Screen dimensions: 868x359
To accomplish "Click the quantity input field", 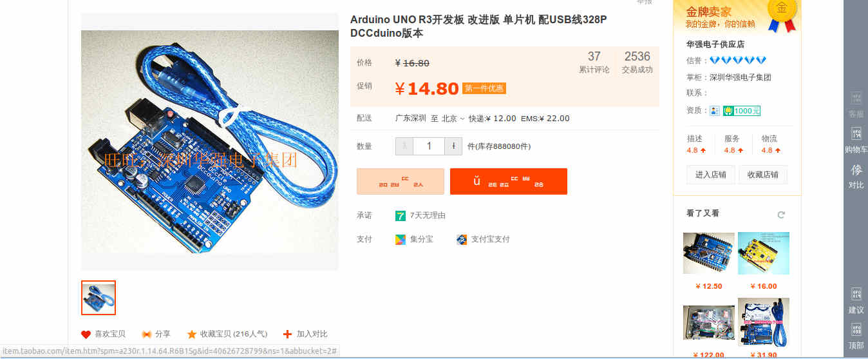I will [x=429, y=146].
